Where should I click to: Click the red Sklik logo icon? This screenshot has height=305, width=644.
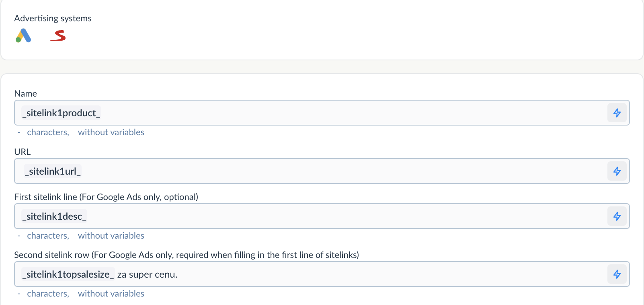click(58, 36)
